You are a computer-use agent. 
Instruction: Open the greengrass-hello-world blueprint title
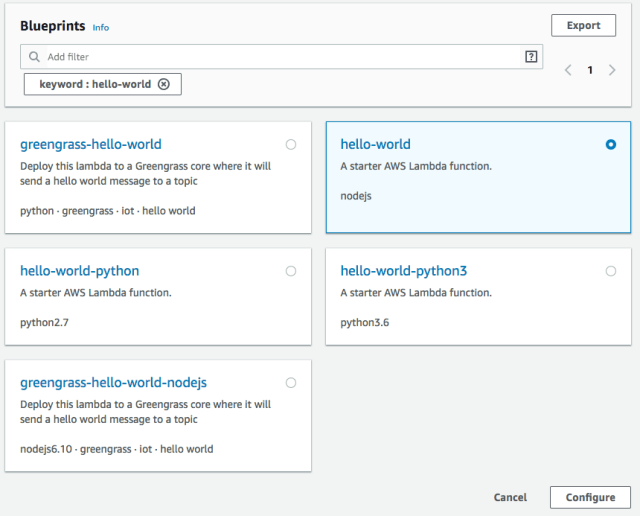pyautogui.click(x=91, y=144)
